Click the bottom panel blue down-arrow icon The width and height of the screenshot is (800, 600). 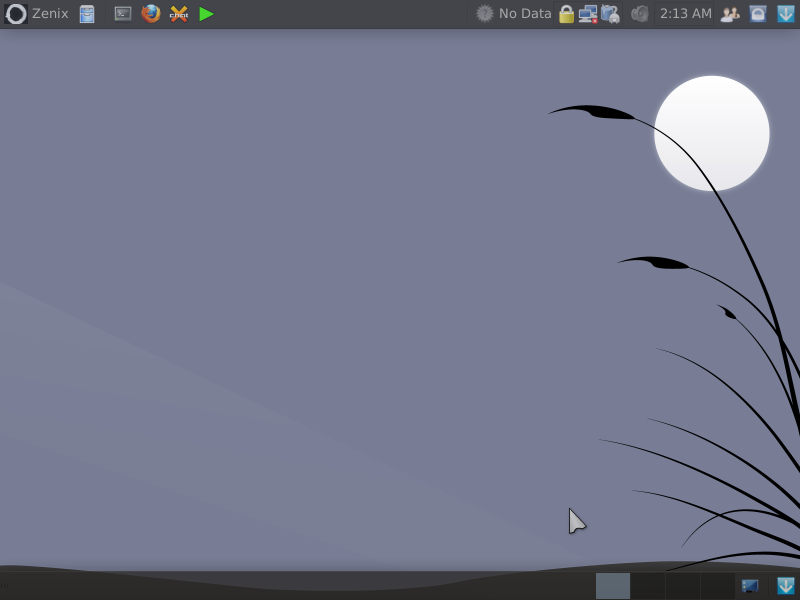786,586
